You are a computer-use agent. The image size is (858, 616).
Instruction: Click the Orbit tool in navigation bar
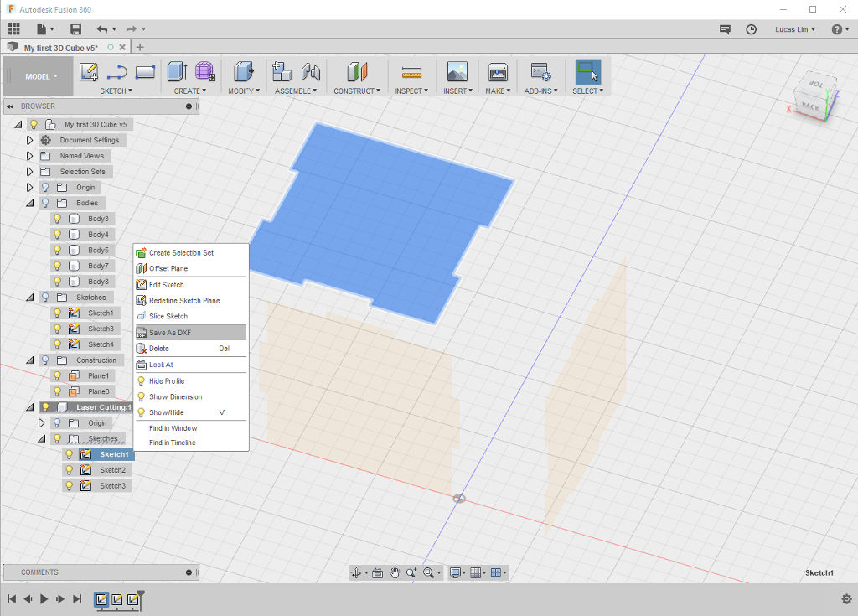pos(356,572)
